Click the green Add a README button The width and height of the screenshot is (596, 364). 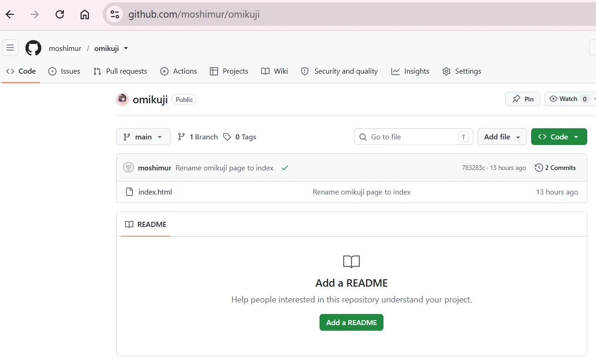(x=351, y=322)
